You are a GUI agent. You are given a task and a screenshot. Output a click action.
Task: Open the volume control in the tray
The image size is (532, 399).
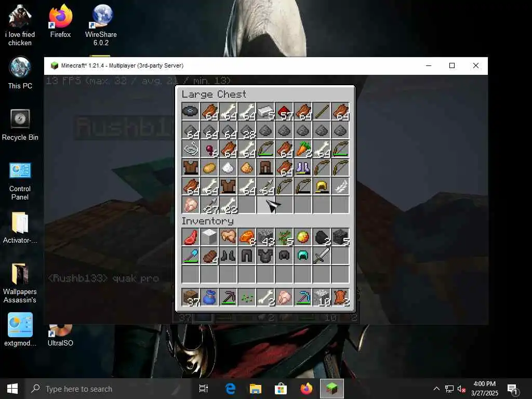[x=461, y=389]
